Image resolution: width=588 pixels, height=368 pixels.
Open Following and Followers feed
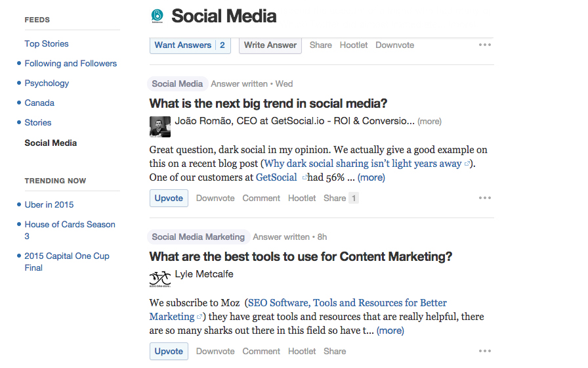coord(71,64)
